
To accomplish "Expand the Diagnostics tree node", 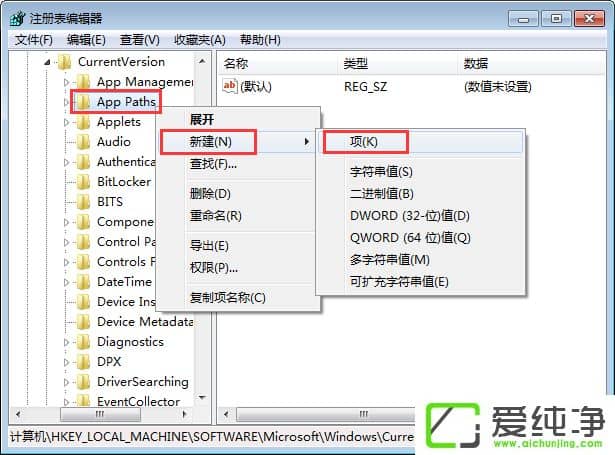I will click(x=66, y=342).
